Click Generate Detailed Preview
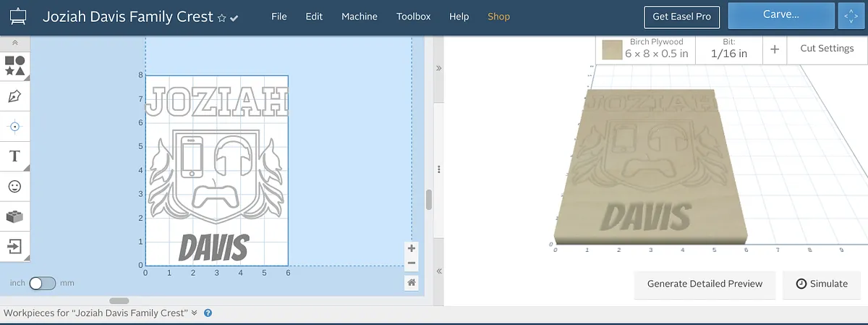This screenshot has width=868, height=325. (x=705, y=284)
